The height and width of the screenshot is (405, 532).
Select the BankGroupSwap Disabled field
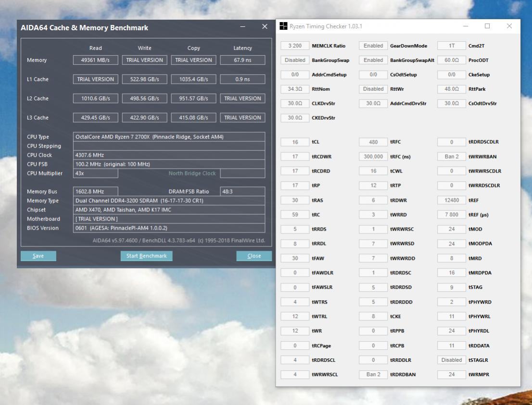pos(295,60)
